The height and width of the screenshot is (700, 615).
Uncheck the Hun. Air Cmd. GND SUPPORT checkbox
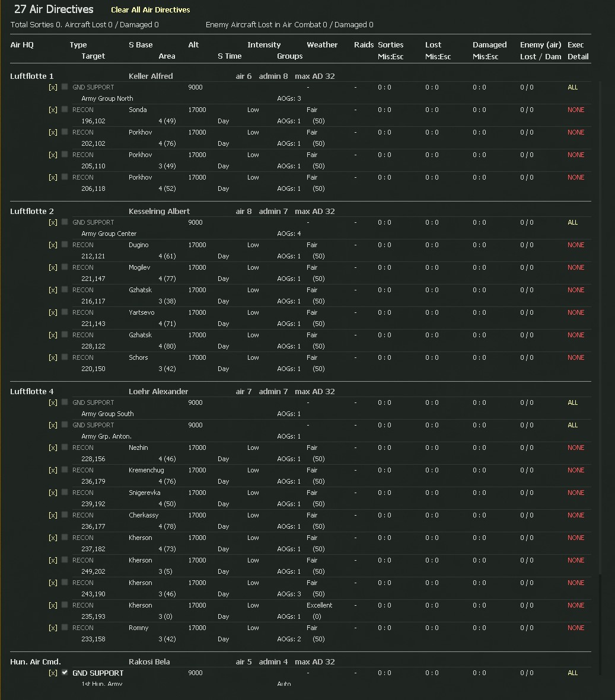[65, 672]
